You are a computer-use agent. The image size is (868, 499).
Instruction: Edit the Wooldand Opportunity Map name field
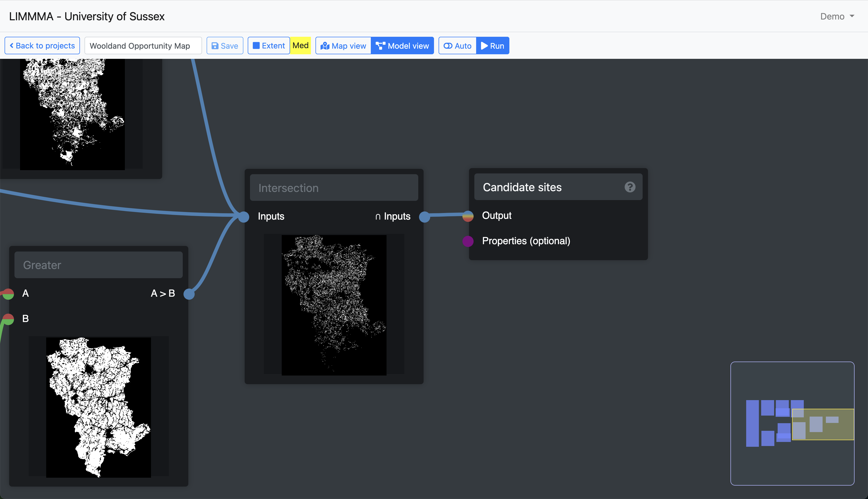[143, 46]
